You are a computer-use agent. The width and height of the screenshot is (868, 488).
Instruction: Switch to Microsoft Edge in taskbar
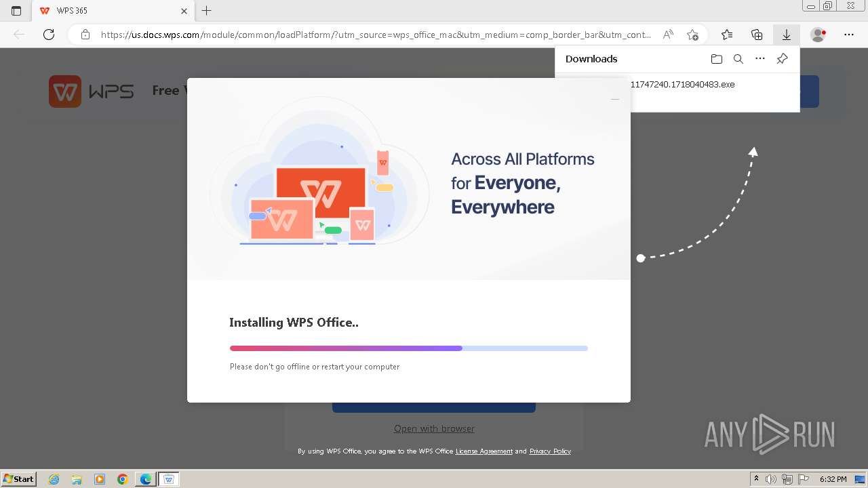146,479
